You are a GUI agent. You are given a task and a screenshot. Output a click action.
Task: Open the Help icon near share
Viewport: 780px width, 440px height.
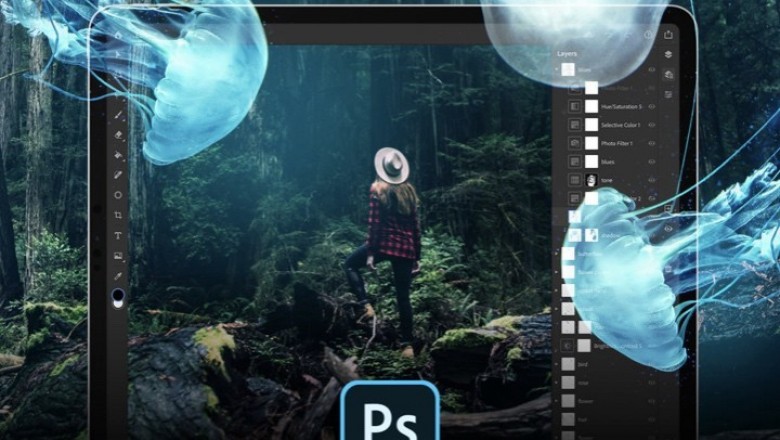648,35
